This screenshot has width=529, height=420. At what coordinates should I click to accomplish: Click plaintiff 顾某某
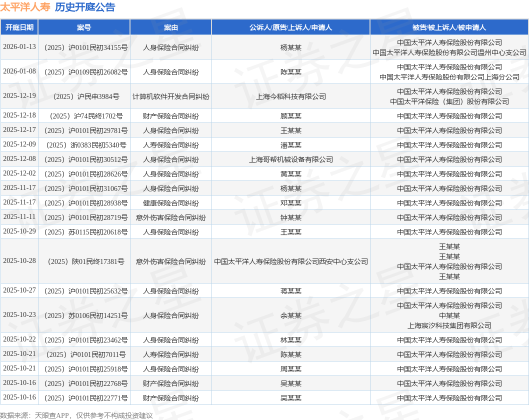click(291, 116)
